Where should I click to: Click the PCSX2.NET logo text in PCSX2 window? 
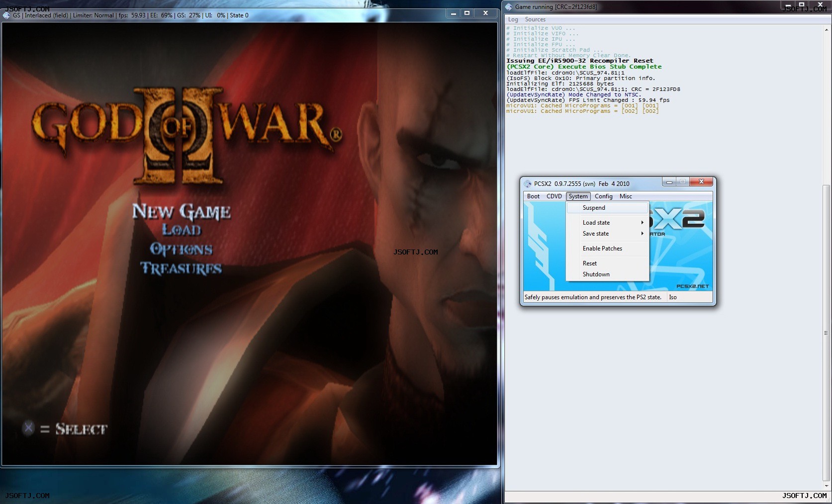coord(692,286)
